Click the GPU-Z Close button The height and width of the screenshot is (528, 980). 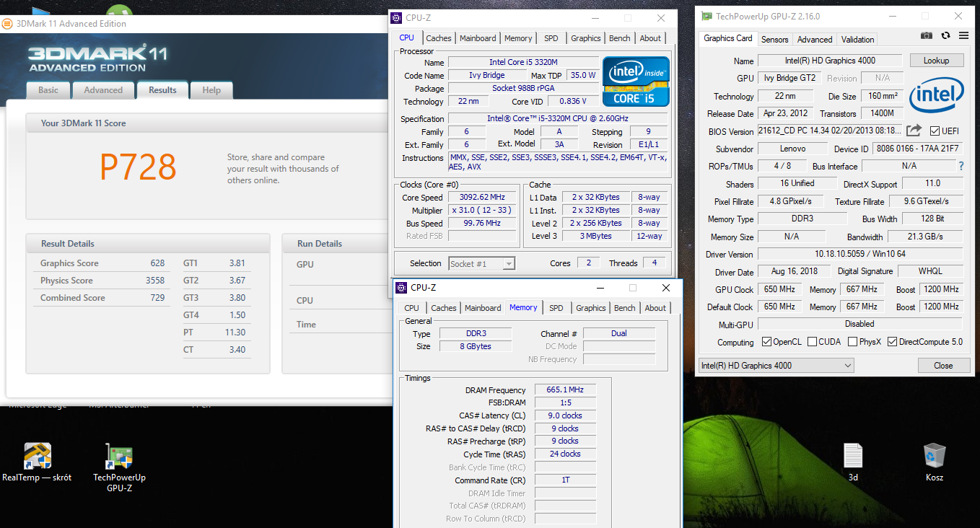943,366
